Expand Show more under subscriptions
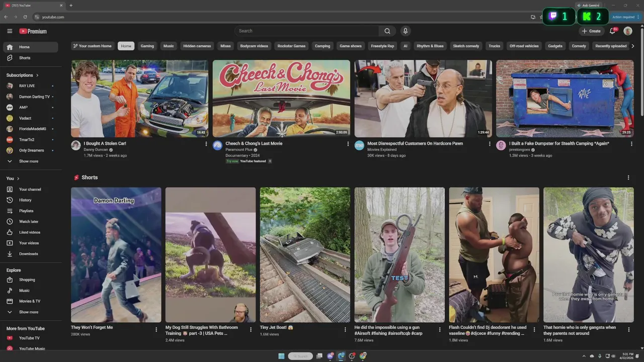644x362 pixels. point(31,161)
